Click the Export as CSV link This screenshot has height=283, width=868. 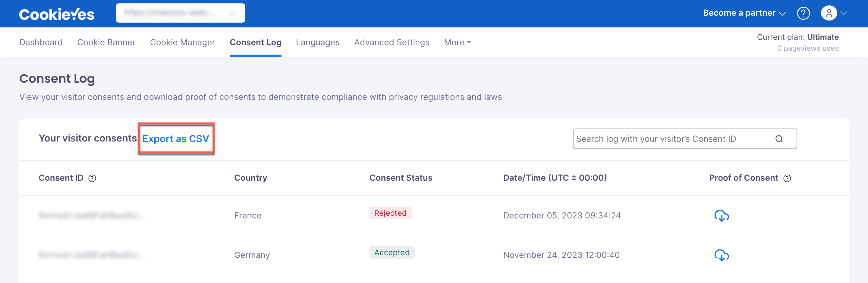[x=175, y=139]
